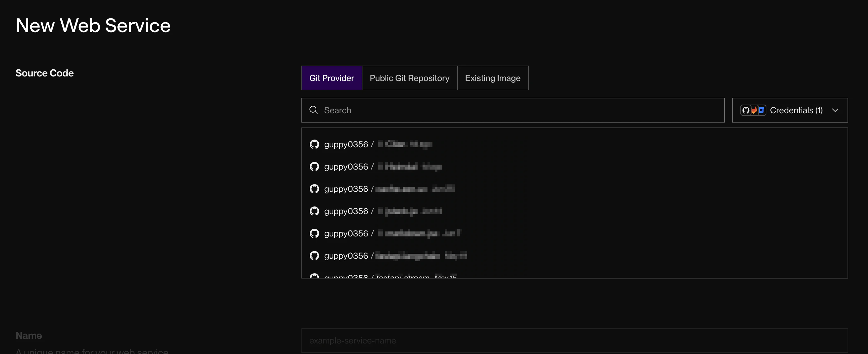The image size is (868, 354).
Task: Click GitHub icon of third guppy0356 repository
Action: [x=314, y=189]
